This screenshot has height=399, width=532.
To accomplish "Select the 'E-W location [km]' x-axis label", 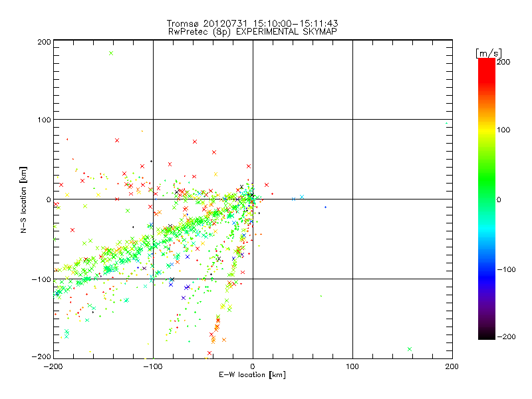I will coord(252,375).
